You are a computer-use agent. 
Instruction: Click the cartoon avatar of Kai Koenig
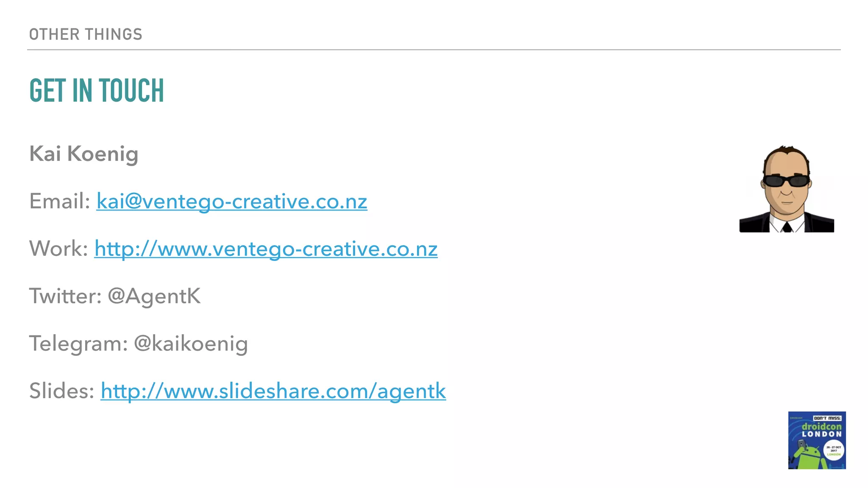coord(787,189)
